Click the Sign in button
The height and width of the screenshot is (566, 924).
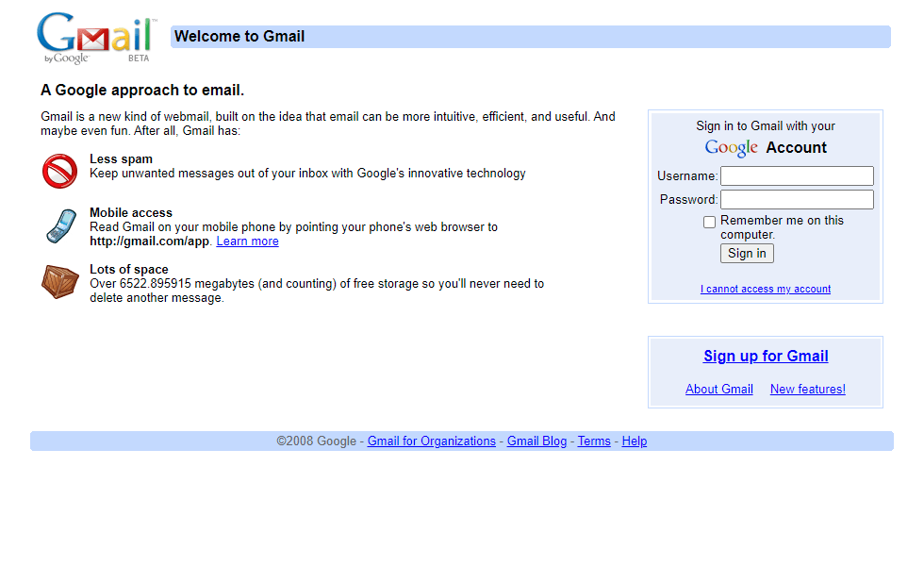point(747,254)
